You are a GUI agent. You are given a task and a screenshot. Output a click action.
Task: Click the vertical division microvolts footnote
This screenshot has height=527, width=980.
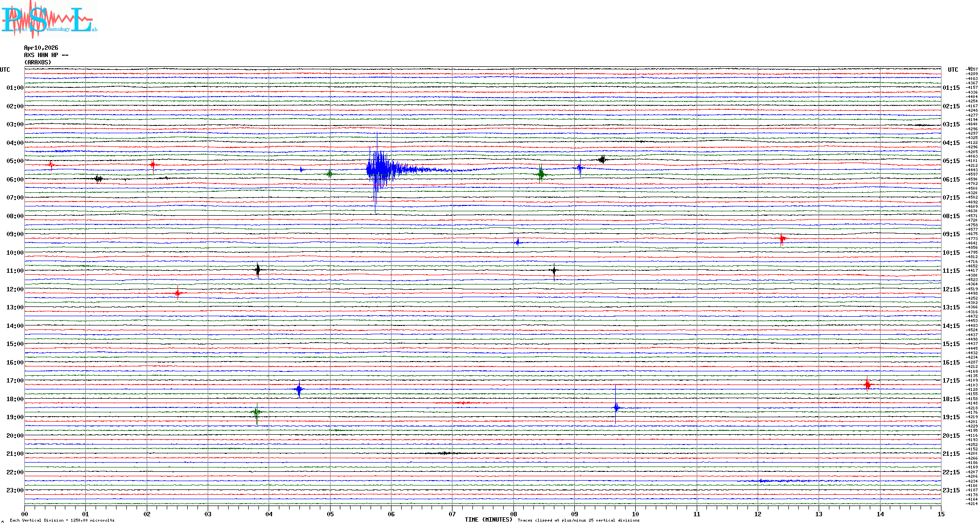62,520
